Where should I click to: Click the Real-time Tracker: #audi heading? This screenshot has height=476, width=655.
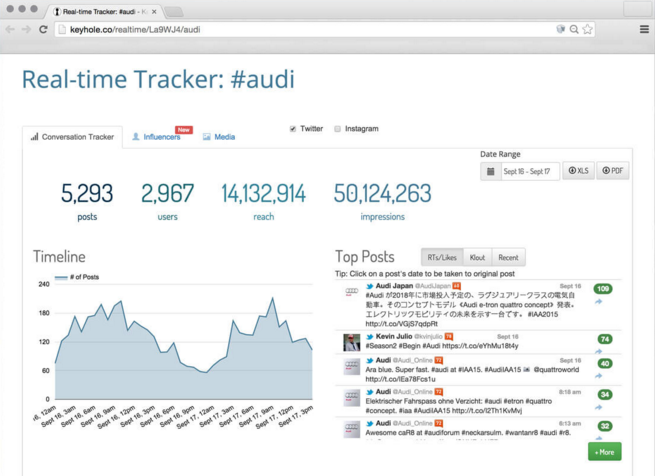click(158, 79)
